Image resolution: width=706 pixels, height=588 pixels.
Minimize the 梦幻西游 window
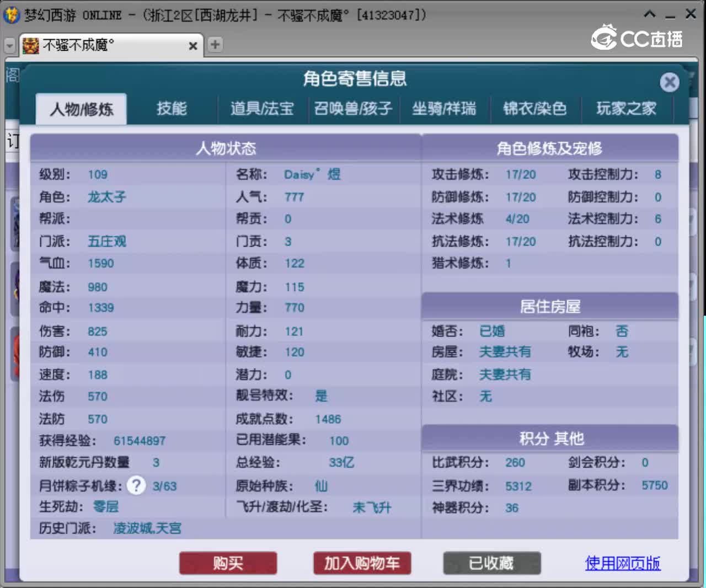tap(670, 15)
